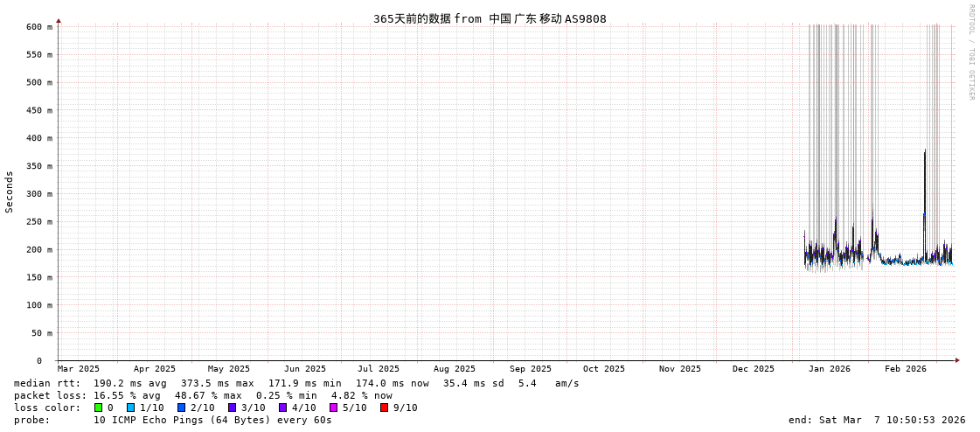Click the Jan 2026 x-axis label
This screenshot has width=980, height=432.
[x=829, y=369]
